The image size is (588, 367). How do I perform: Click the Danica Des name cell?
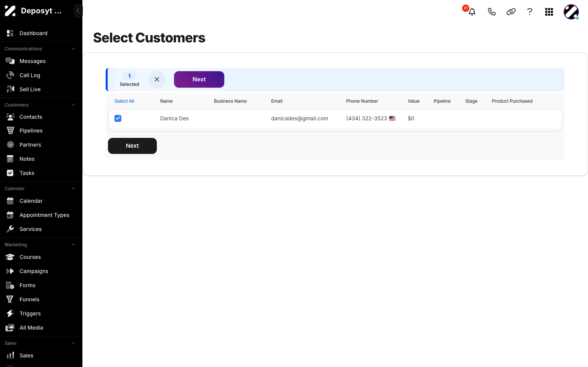(x=174, y=118)
